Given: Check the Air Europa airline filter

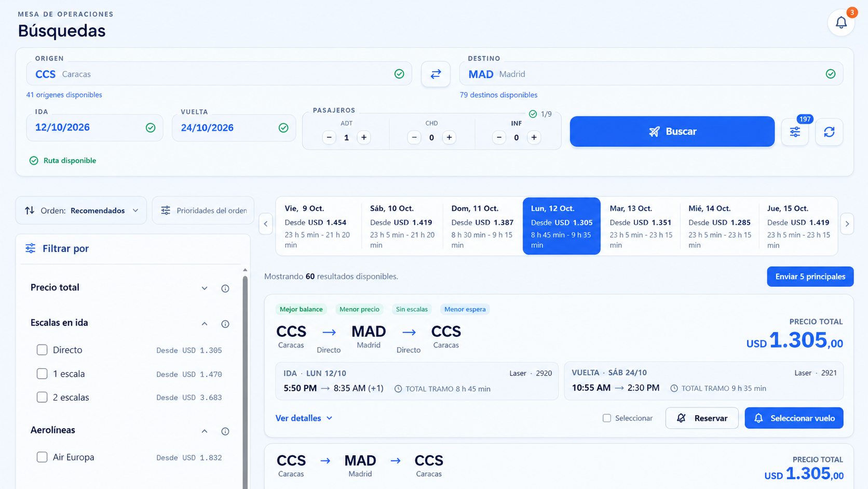Looking at the screenshot, I should tap(42, 457).
